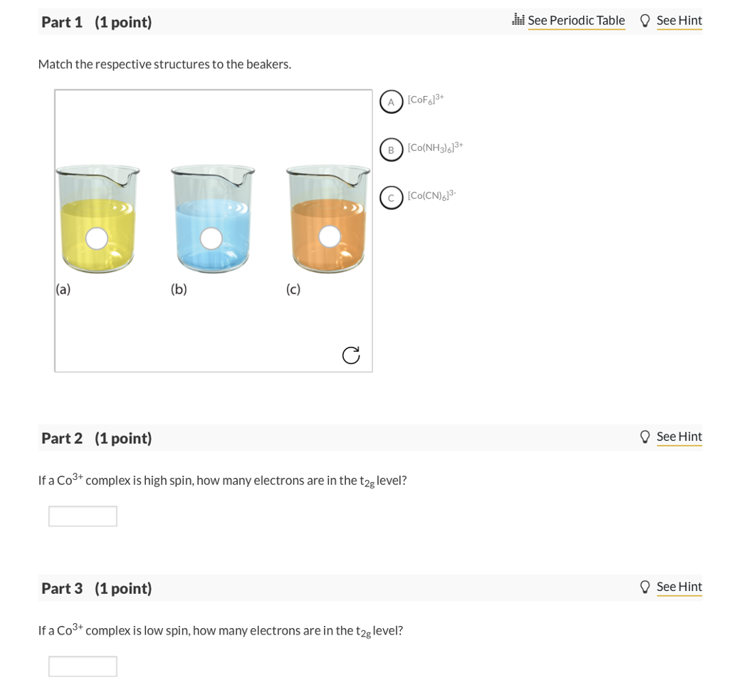Open the See Hint link in Part 3
Screen dimensions: 729x700
coord(678,586)
